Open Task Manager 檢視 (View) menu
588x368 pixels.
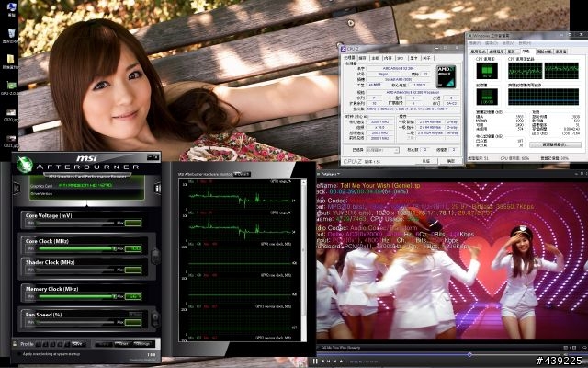pos(508,43)
